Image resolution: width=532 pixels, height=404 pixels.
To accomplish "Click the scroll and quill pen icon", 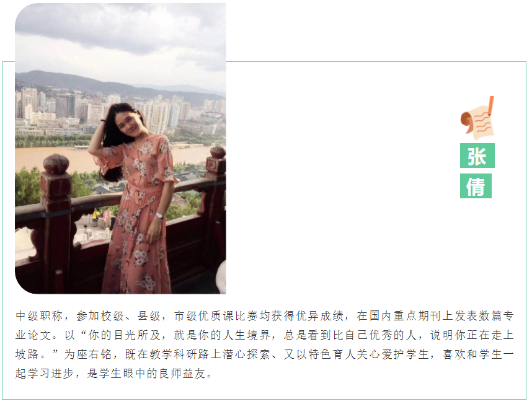I will click(x=477, y=118).
